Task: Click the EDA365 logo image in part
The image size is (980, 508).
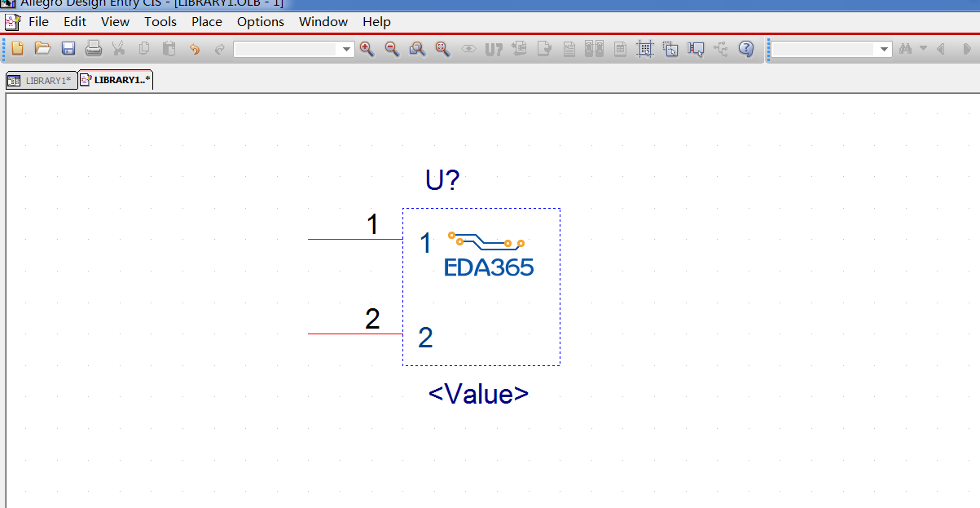Action: [x=489, y=254]
